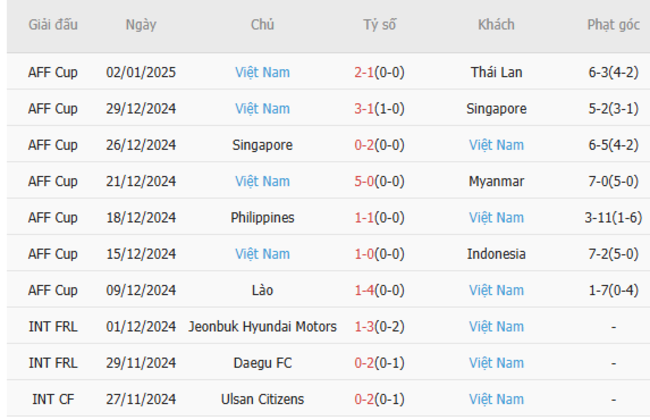Viewport: 650px width, 420px height.
Task: Click the Tỷ số column header
Action: coord(379,24)
